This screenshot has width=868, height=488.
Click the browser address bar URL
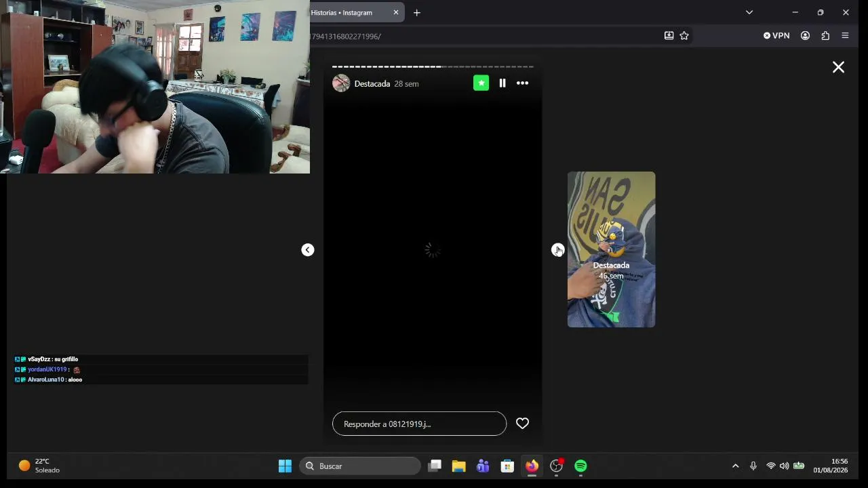click(346, 36)
